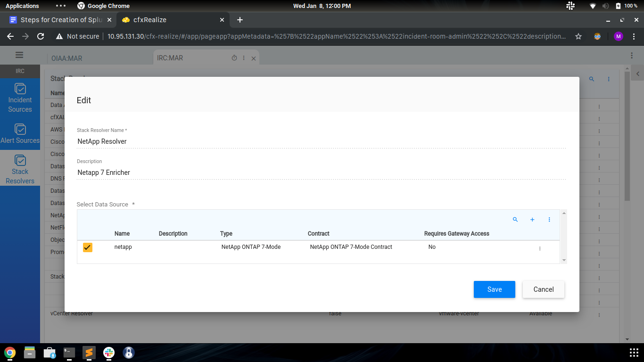The width and height of the screenshot is (644, 362).
Task: Click the page scroll-down arrow
Action: click(x=627, y=339)
